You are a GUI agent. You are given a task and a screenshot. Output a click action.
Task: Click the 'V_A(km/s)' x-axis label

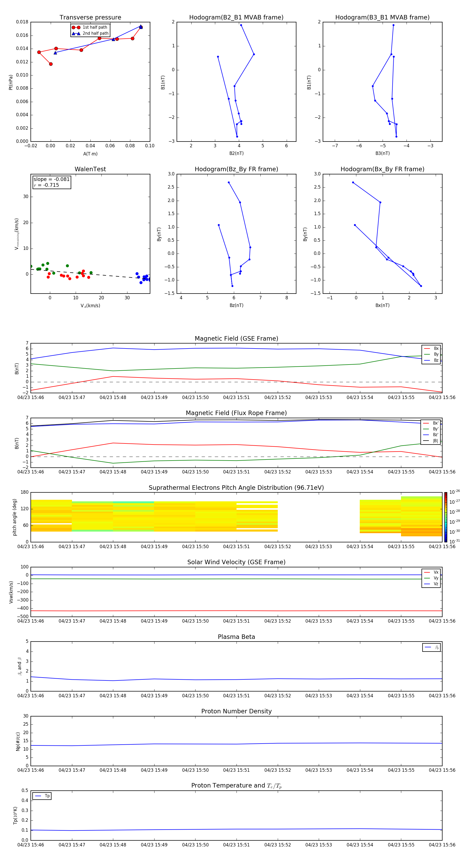coord(90,306)
